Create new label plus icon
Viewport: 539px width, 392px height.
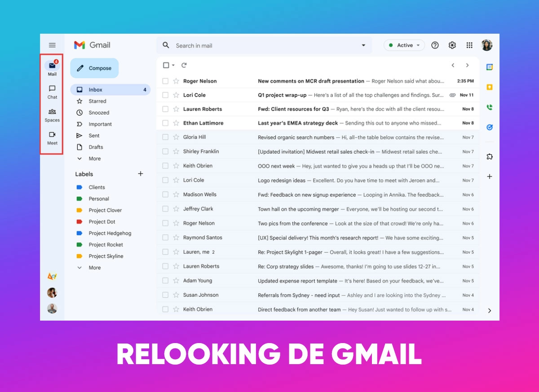(x=140, y=174)
